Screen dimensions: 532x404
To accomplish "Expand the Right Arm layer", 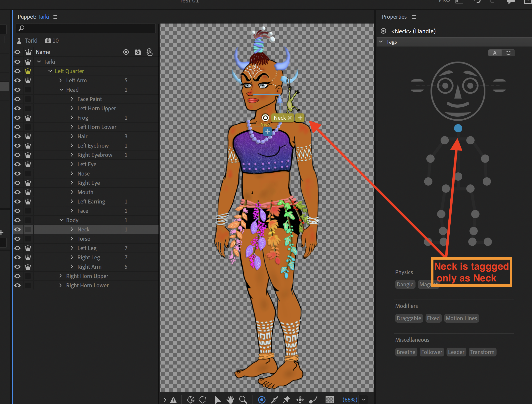I will (x=72, y=266).
